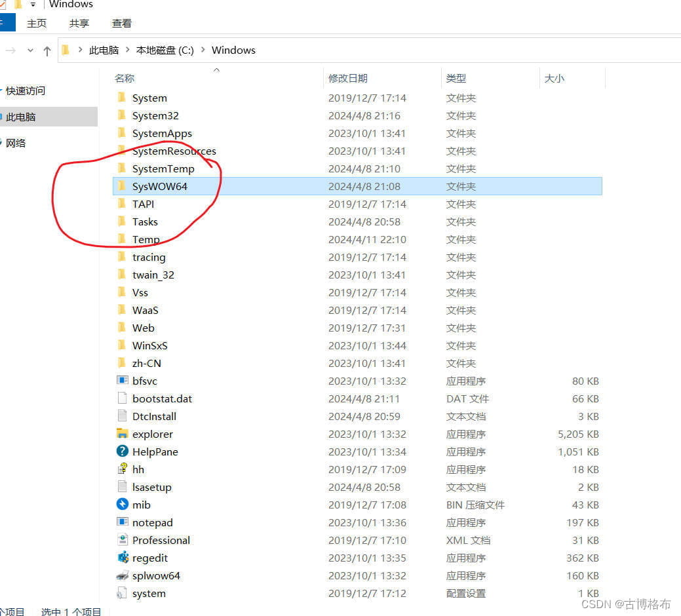Viewport: 681px width, 616px height.
Task: Click the TAPI folder icon
Action: click(122, 204)
